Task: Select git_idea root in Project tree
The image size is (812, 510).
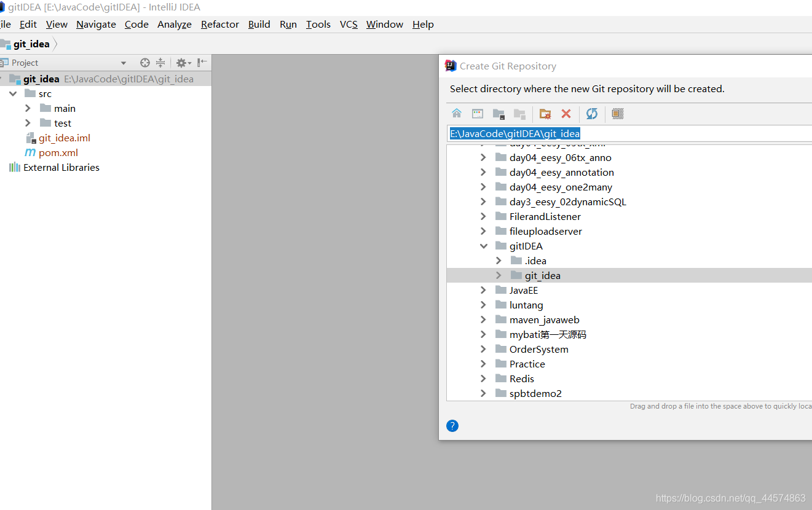Action: [106, 79]
